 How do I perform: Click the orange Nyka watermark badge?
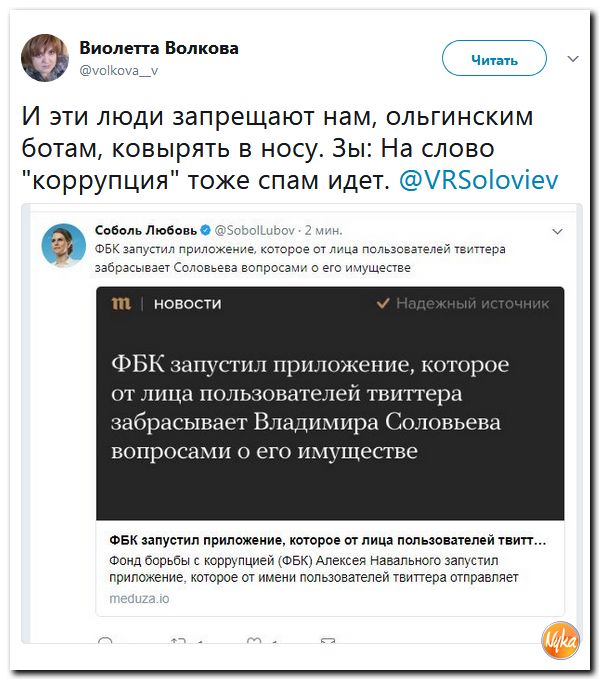560,641
